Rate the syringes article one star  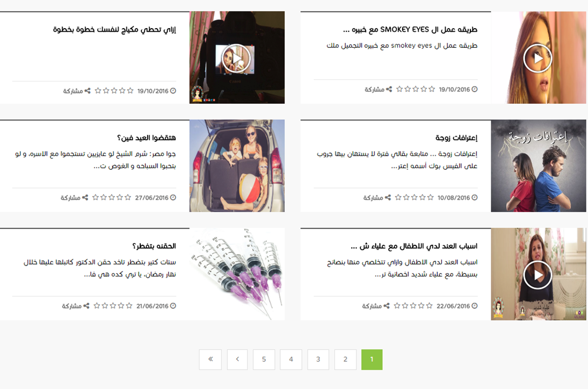pos(129,306)
